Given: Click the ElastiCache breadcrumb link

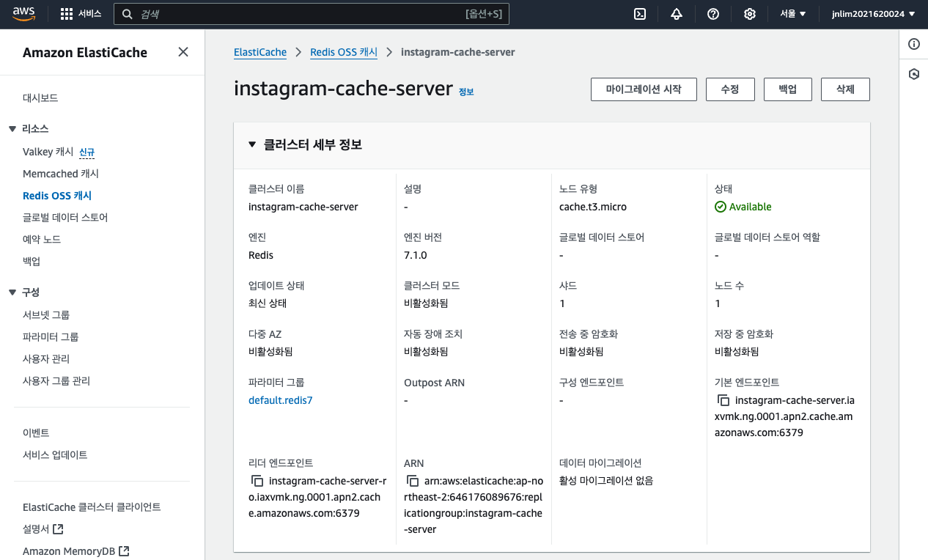Looking at the screenshot, I should coord(260,52).
